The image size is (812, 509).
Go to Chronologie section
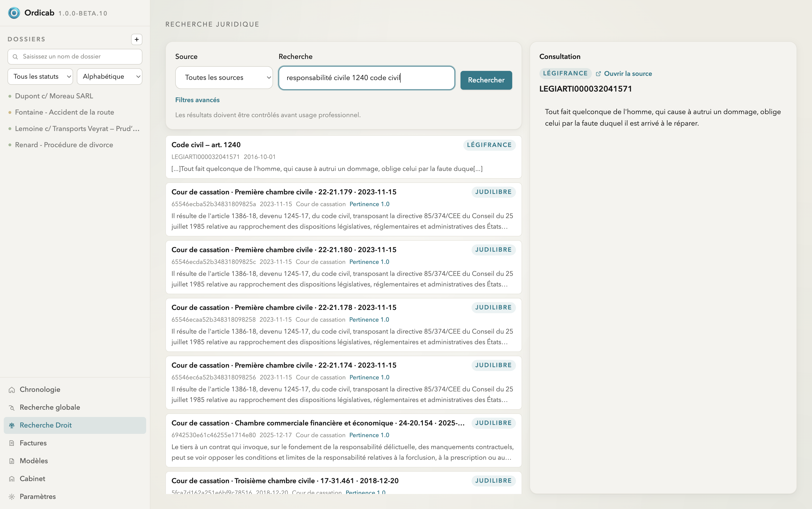coord(75,389)
